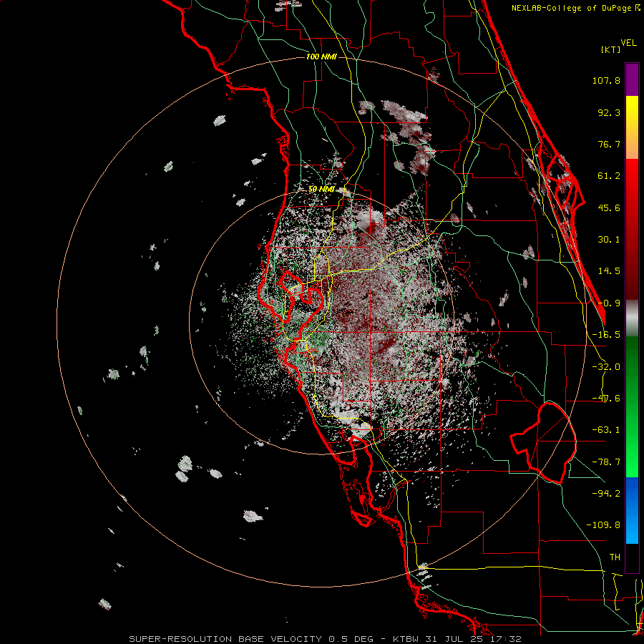Click the Super-Resolution Base Velocity caption text
This screenshot has width=644, height=644.
pos(326,639)
